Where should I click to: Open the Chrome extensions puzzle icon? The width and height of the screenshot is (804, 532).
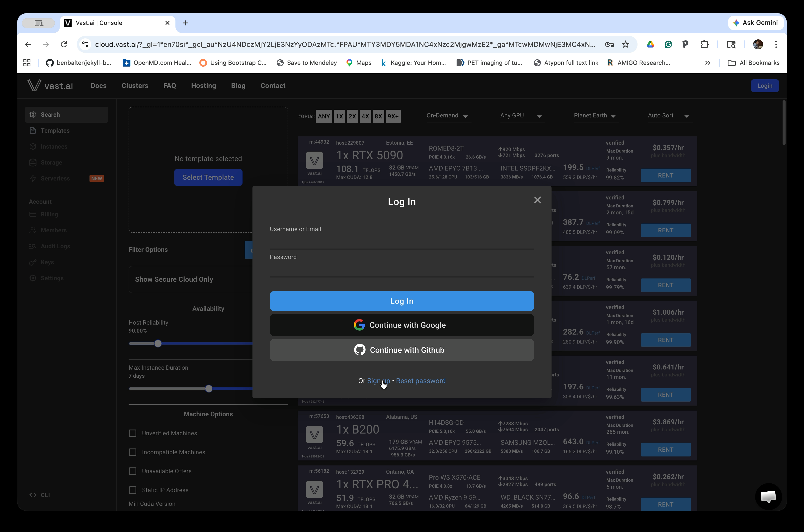(704, 44)
